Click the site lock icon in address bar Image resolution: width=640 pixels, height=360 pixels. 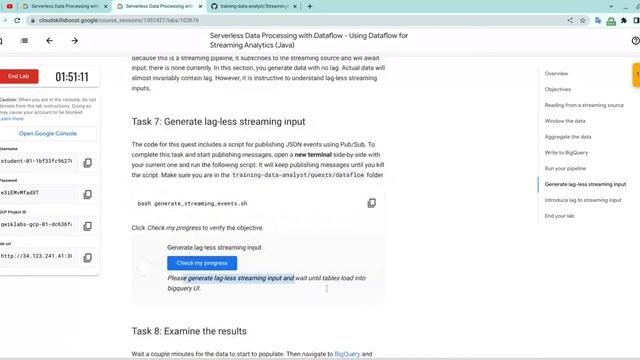[x=33, y=20]
